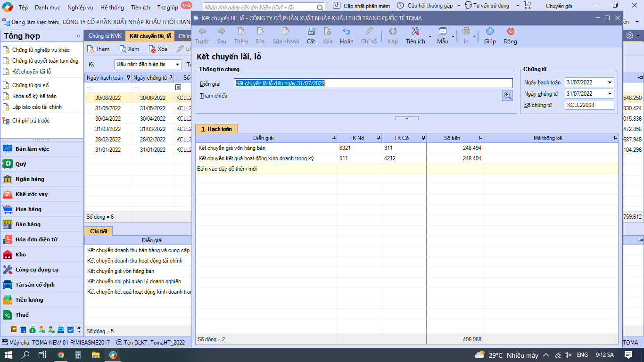This screenshot has height=362, width=644.
Task: Expand the Kỳ period combo box
Action: (178, 65)
